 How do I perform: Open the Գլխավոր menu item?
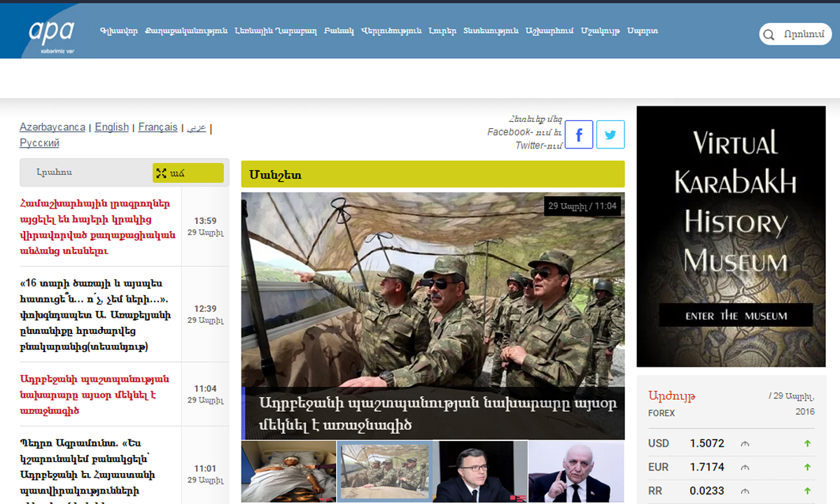[x=118, y=31]
